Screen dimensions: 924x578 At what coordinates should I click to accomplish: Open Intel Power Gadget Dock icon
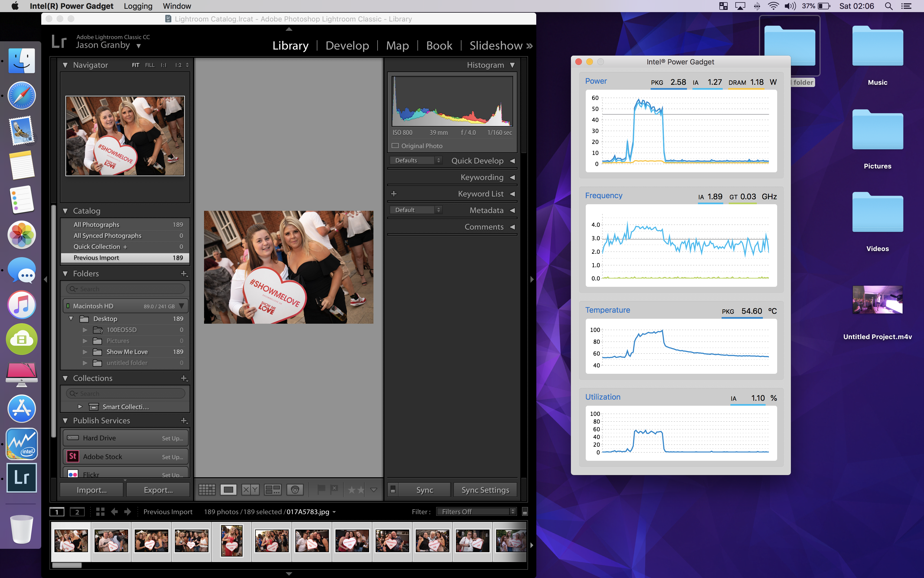click(x=22, y=444)
